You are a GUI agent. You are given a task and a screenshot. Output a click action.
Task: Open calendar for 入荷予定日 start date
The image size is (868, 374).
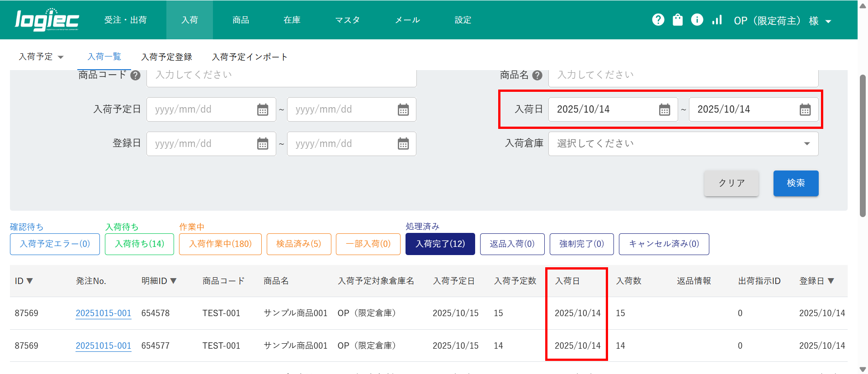click(262, 109)
